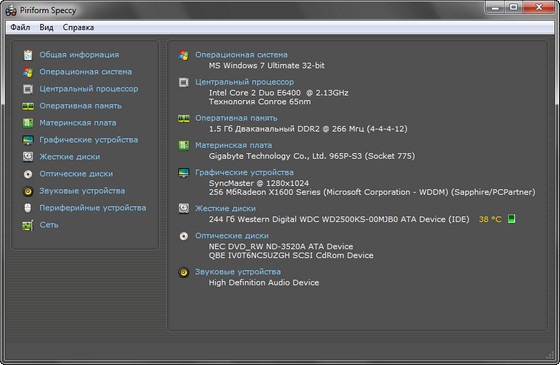Click the Windows flag icon beside sidebar Операционная система
Image resolution: width=560 pixels, height=365 pixels.
coord(28,72)
